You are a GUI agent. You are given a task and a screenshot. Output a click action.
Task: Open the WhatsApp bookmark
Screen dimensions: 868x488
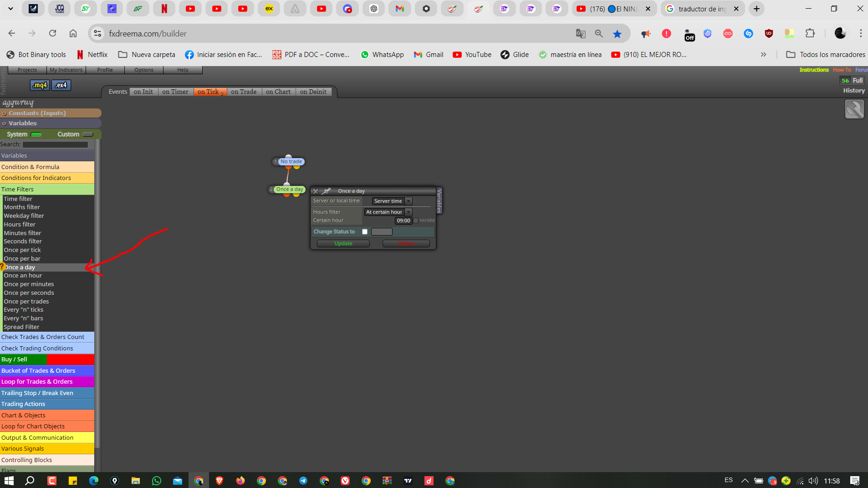382,55
